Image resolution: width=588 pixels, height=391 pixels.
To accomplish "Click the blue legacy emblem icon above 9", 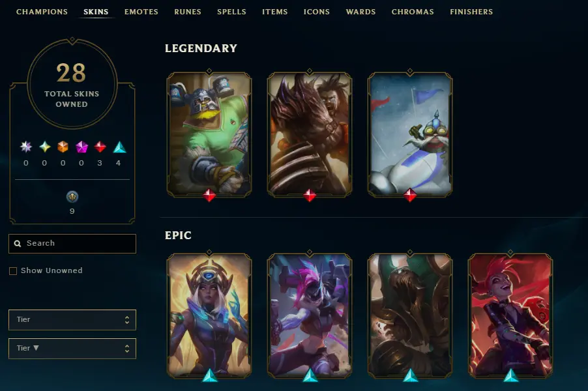I will click(x=72, y=196).
